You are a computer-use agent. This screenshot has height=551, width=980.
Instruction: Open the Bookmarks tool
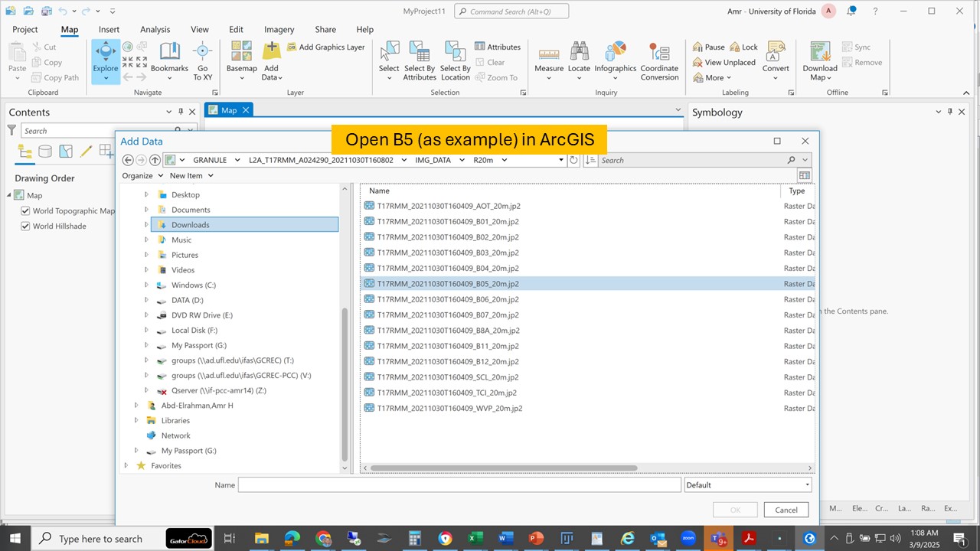169,60
